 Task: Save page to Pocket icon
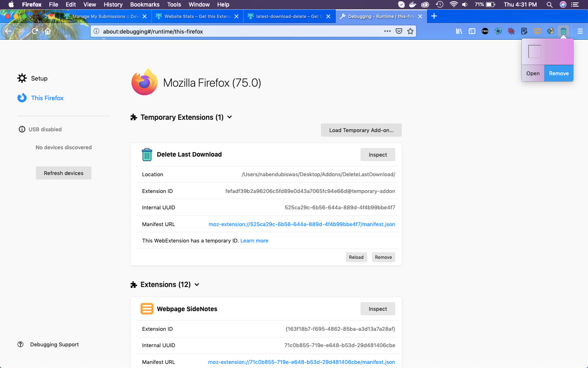399,31
